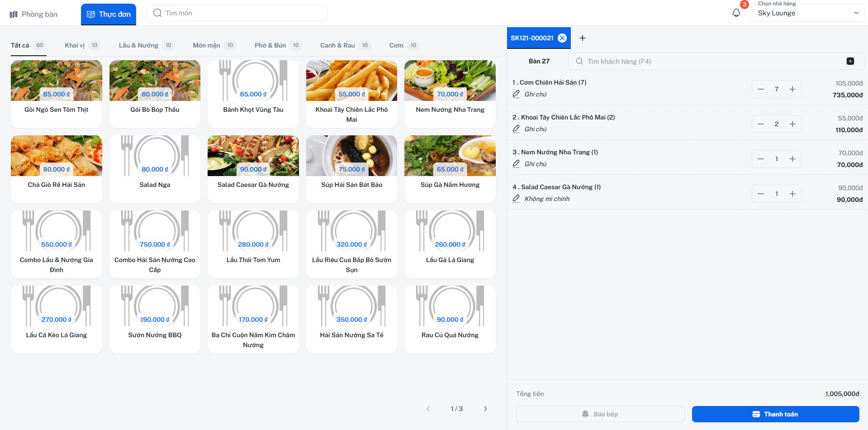Go to next menu page
Screen dimensions: 868x430
click(x=485, y=409)
